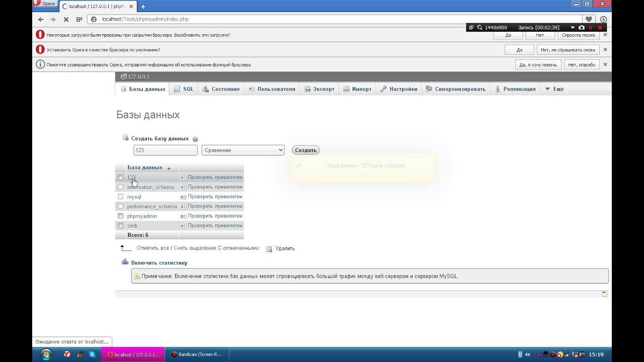644x362 pixels.
Task: Click privileges icon in phpmyadmin row
Action: 183,216
